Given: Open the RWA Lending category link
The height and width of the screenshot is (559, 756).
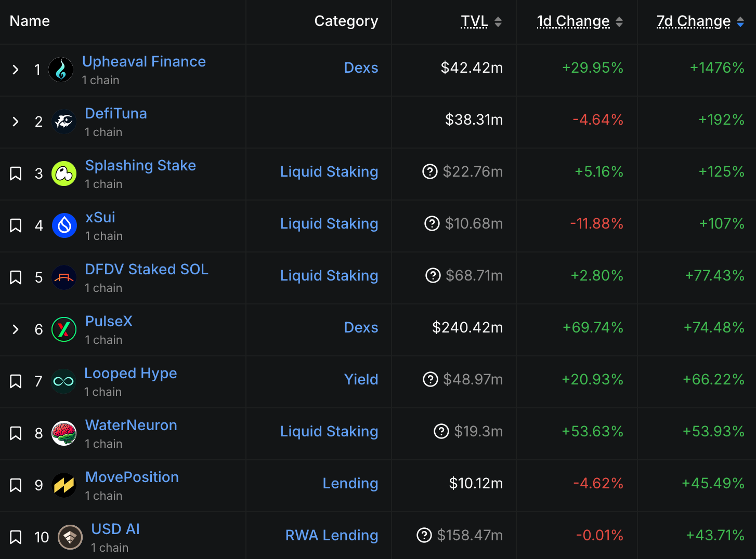Looking at the screenshot, I should 332,536.
